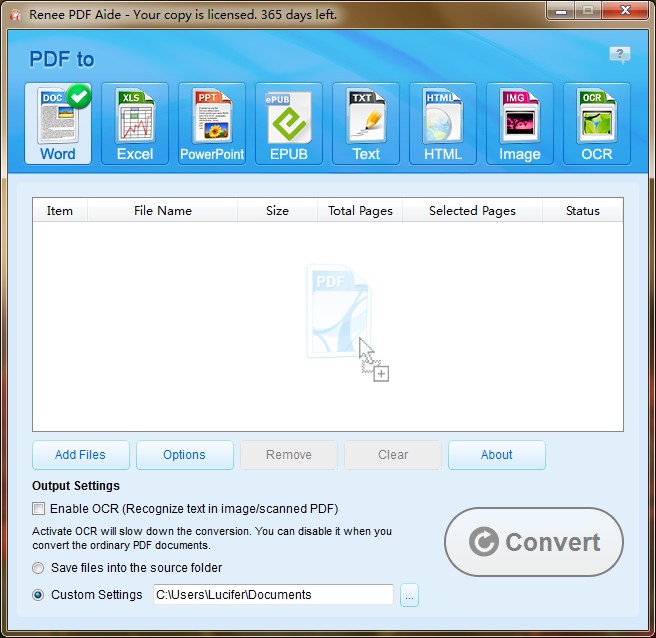
Task: Choose the HTML conversion icon
Action: click(x=443, y=123)
